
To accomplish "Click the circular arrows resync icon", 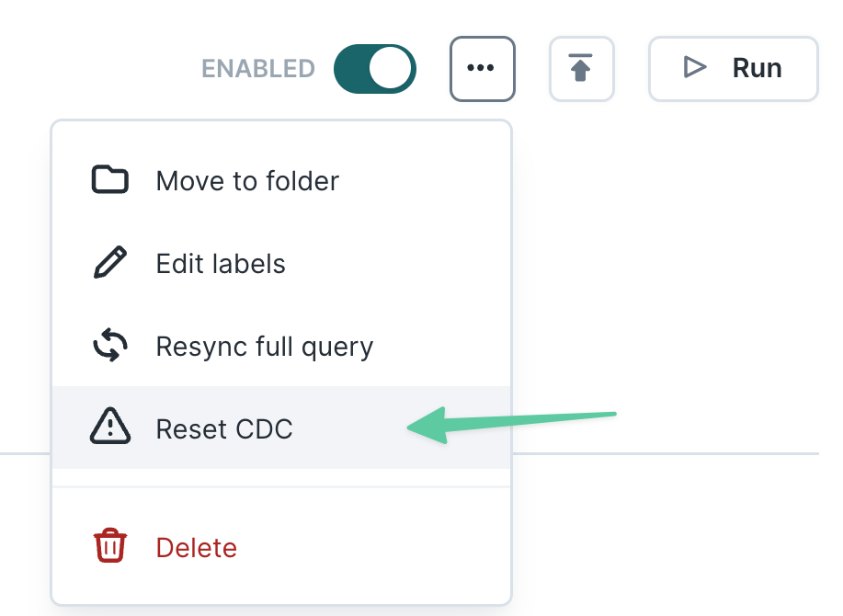I will (x=110, y=347).
